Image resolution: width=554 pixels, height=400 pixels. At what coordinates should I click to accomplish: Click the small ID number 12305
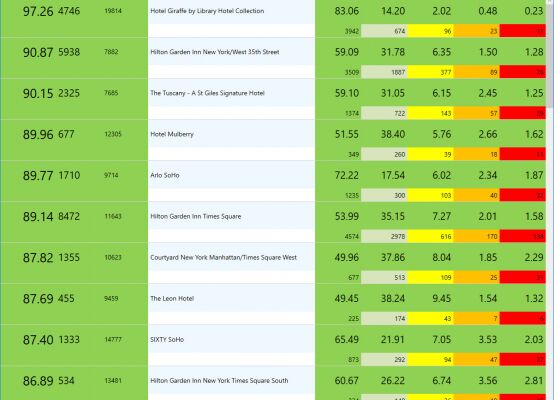[x=113, y=134]
